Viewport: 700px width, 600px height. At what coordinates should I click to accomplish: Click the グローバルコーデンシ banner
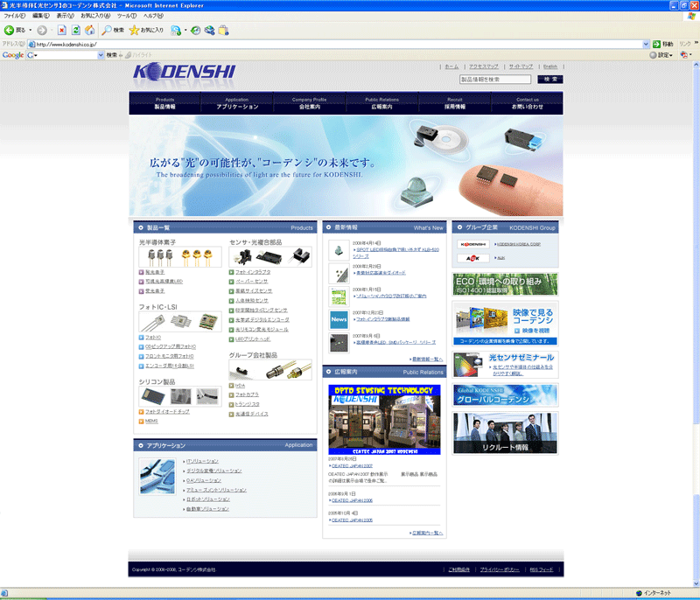coord(505,394)
